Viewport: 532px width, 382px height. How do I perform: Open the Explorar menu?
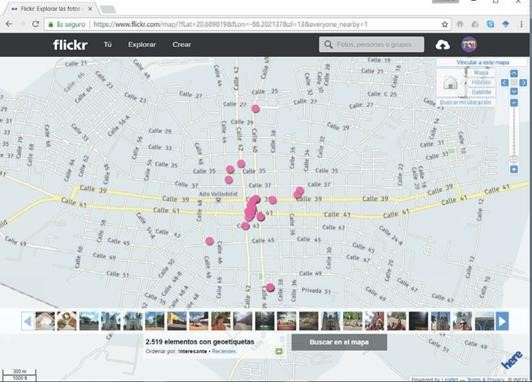pos(142,44)
